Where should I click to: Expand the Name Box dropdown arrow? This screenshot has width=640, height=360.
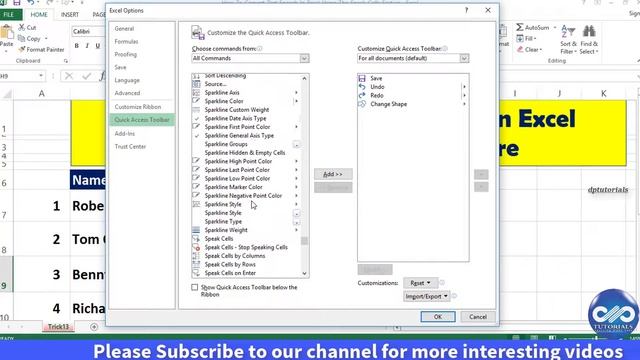[x=41, y=76]
